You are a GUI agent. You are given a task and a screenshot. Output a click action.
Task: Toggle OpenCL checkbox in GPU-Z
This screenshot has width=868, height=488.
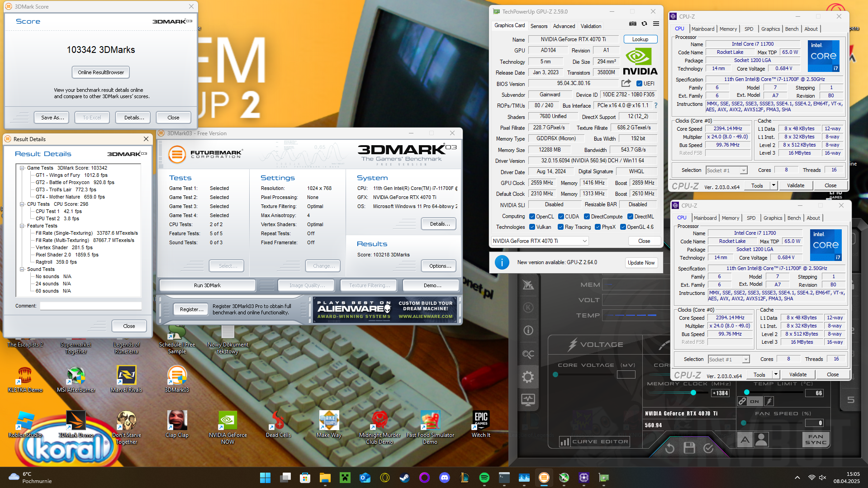(532, 217)
